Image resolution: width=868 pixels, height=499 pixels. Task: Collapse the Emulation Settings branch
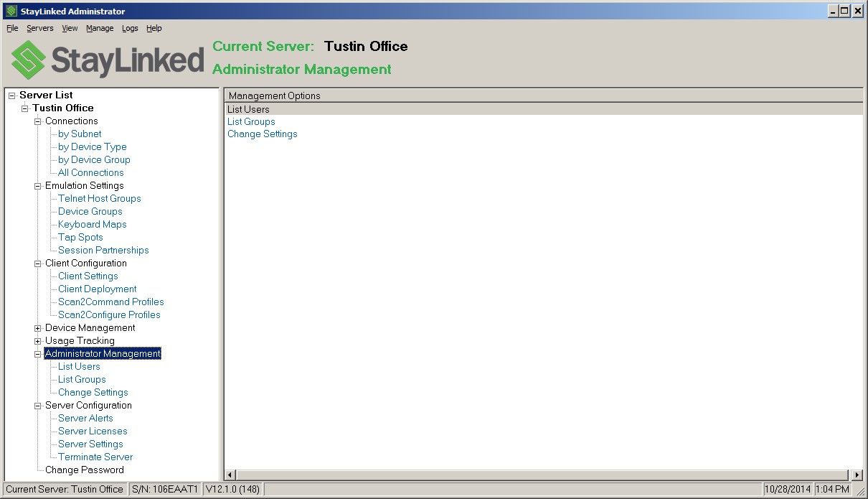(37, 185)
